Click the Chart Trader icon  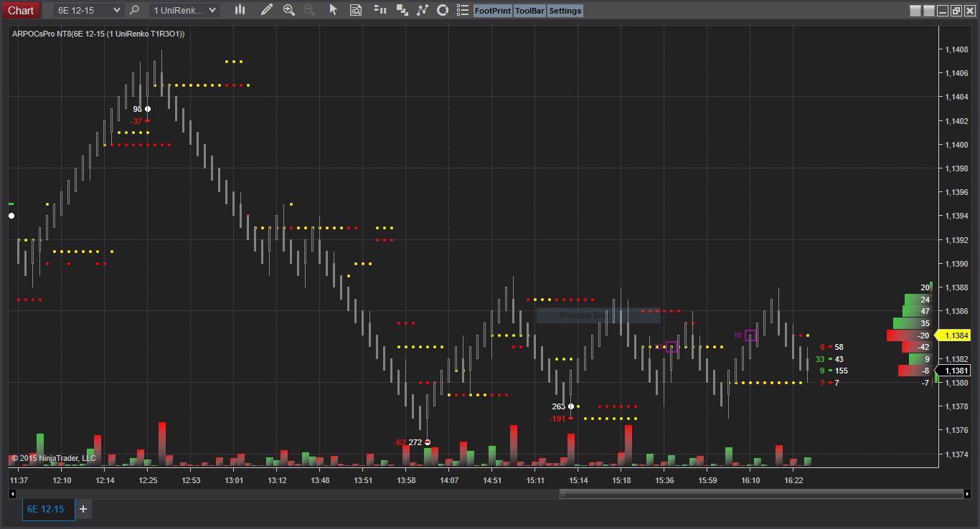[x=380, y=10]
